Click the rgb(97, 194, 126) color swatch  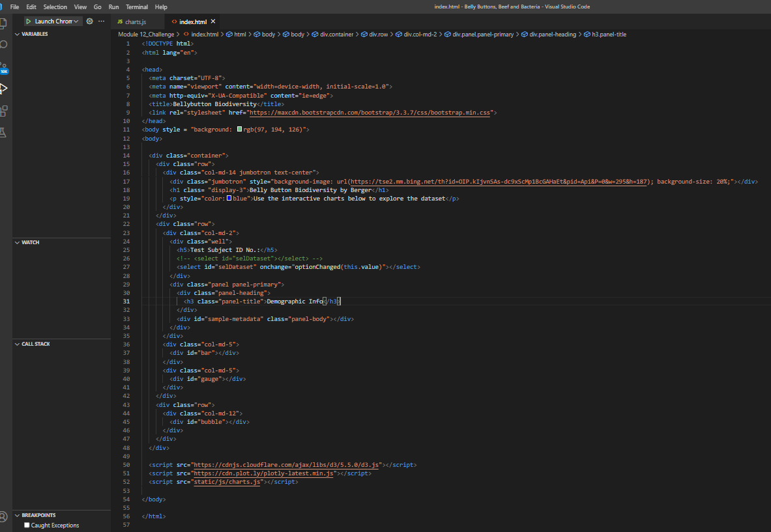point(239,129)
